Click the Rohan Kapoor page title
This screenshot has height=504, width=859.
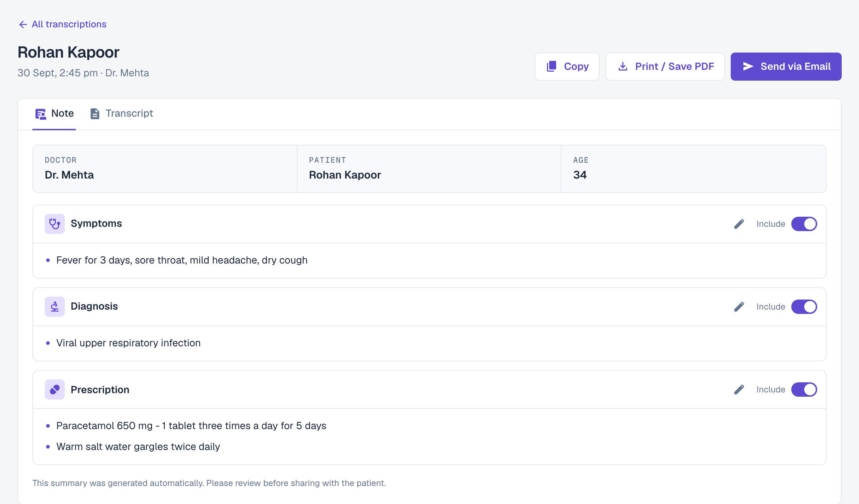tap(68, 53)
